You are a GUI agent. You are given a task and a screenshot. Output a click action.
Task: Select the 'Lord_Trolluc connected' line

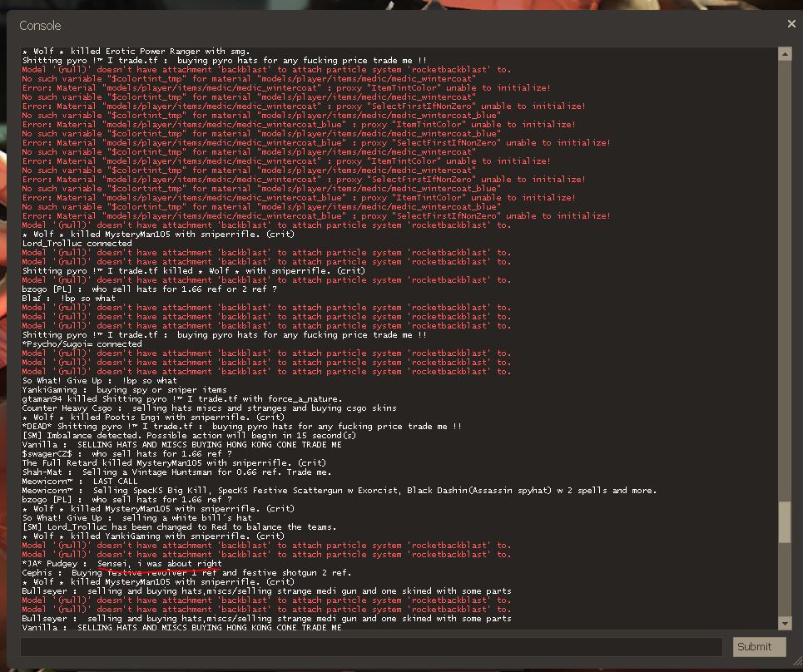(x=77, y=244)
